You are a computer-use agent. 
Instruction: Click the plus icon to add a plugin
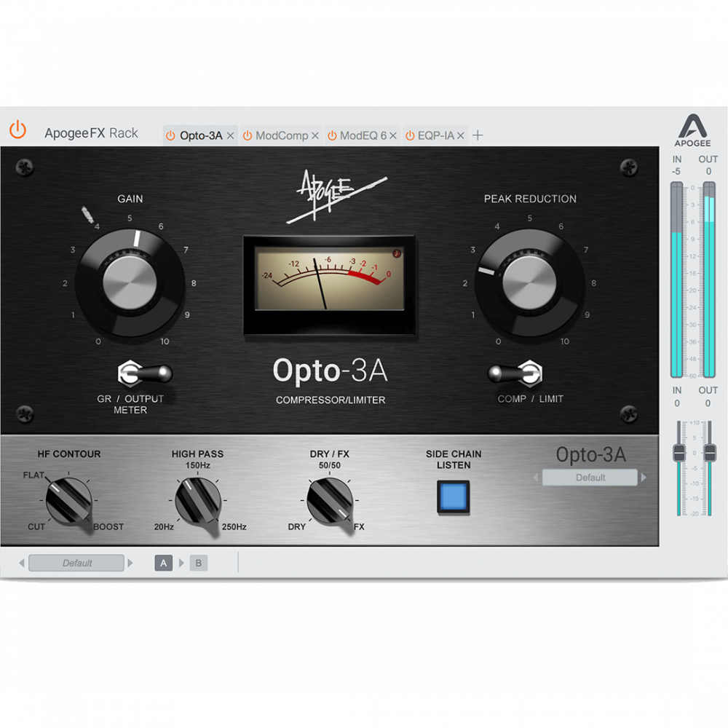pyautogui.click(x=477, y=135)
